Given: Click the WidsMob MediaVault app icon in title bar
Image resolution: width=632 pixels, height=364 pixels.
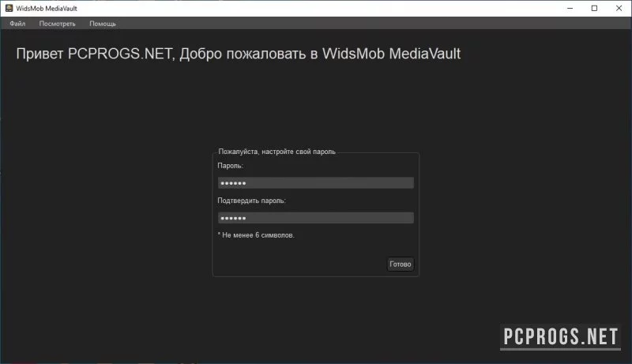Looking at the screenshot, I should [x=9, y=8].
